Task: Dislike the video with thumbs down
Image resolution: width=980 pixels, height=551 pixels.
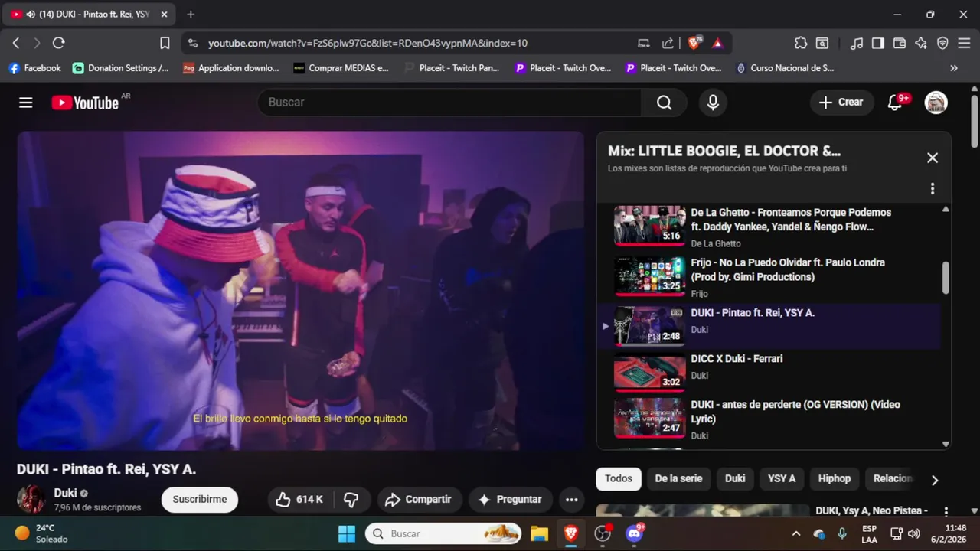Action: click(351, 500)
